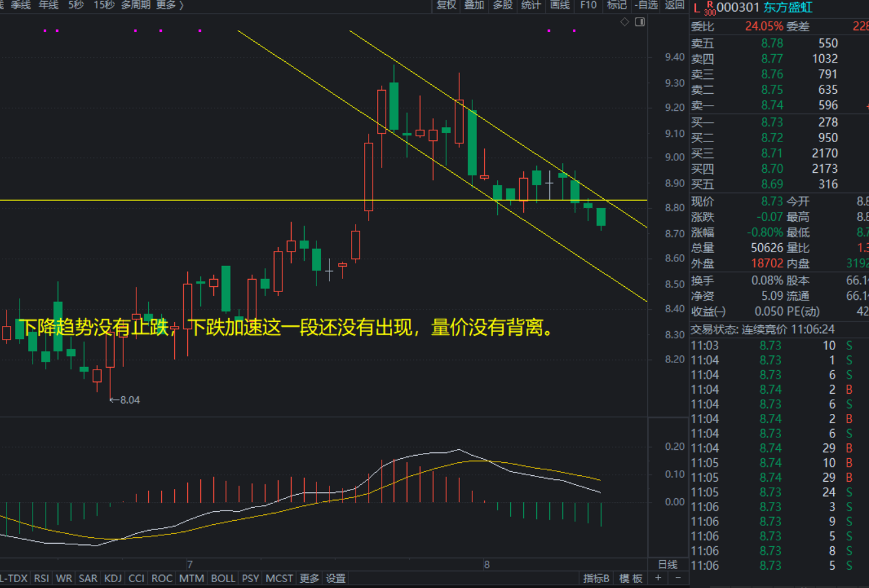Screen dimensions: 869x588
Task: Select the 5秒 period tab
Action: pyautogui.click(x=76, y=5)
